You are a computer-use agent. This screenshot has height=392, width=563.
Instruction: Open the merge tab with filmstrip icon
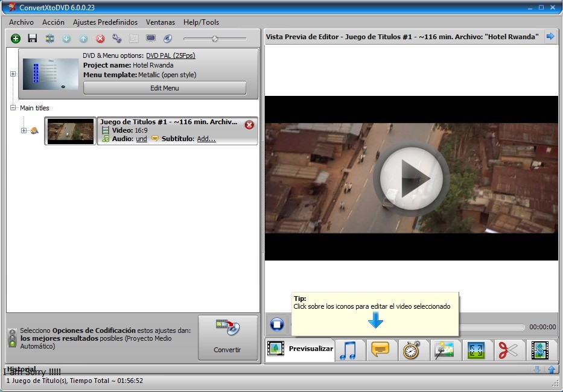pos(539,350)
